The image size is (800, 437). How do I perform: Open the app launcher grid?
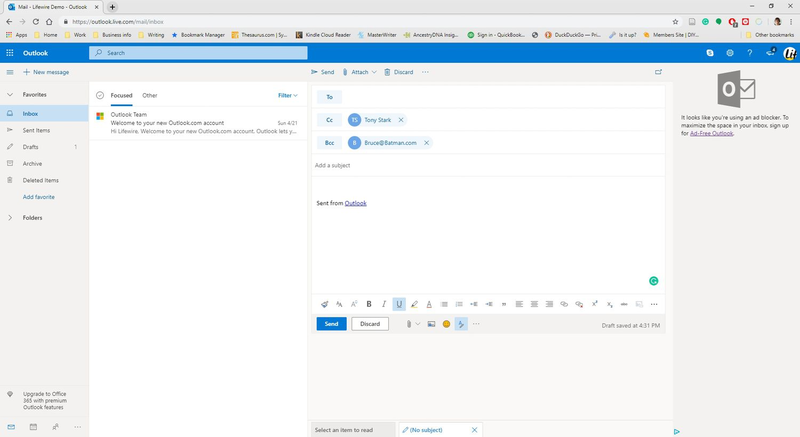pyautogui.click(x=10, y=53)
